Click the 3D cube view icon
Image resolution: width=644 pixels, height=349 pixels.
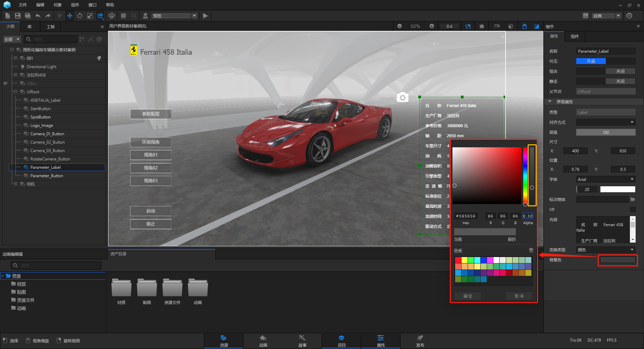click(511, 26)
